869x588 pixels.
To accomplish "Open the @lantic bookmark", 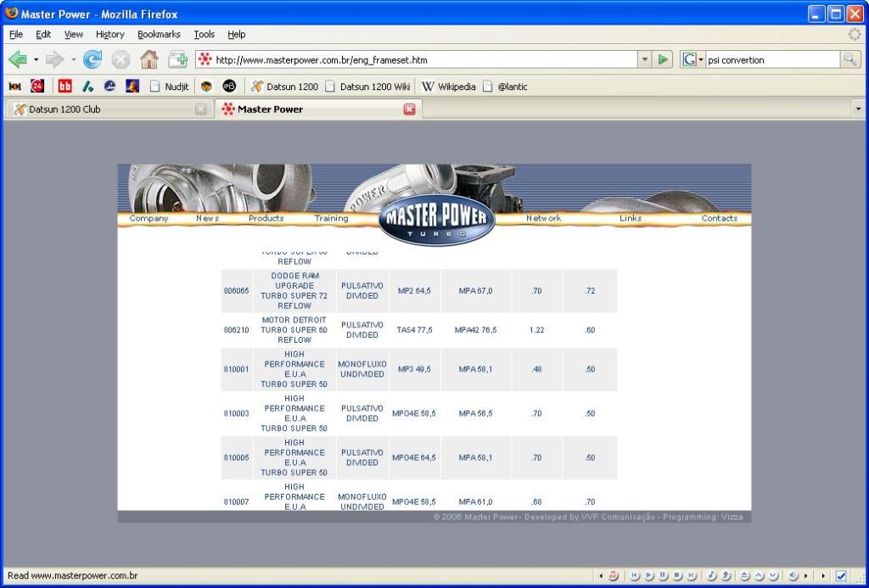I will click(505, 87).
